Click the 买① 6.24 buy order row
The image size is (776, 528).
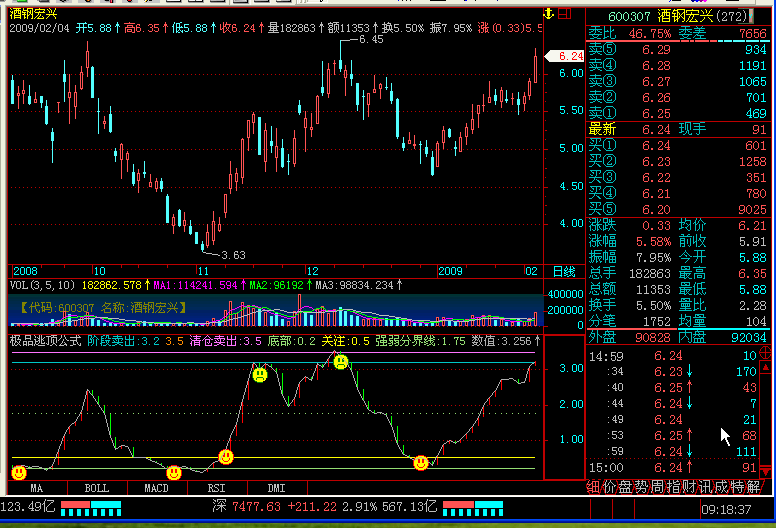click(678, 145)
